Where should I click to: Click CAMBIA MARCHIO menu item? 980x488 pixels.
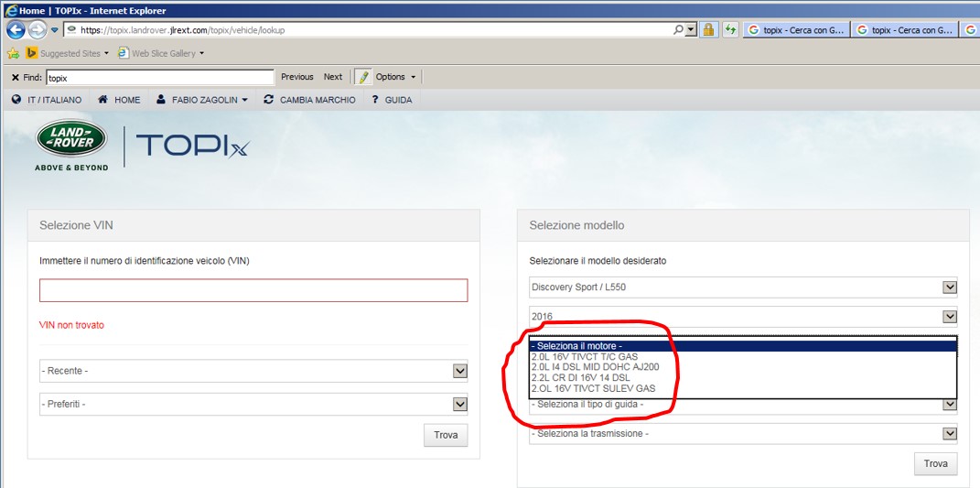pyautogui.click(x=309, y=100)
